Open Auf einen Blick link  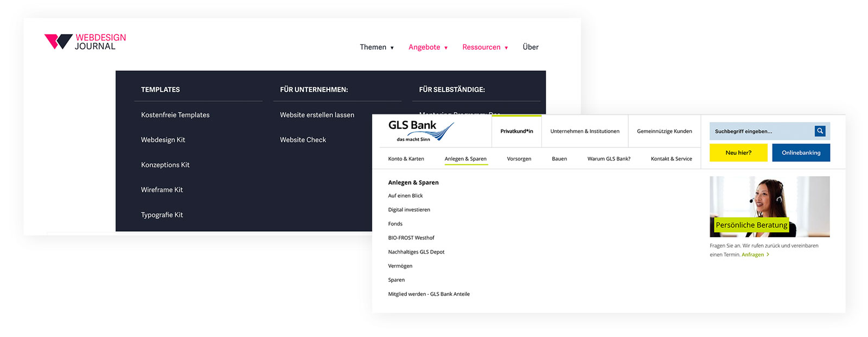coord(405,196)
